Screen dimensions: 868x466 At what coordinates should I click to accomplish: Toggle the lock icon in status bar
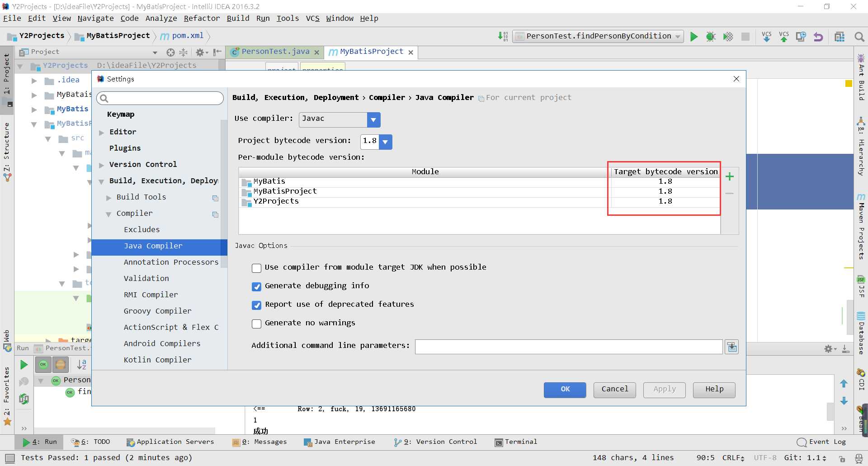pyautogui.click(x=842, y=458)
